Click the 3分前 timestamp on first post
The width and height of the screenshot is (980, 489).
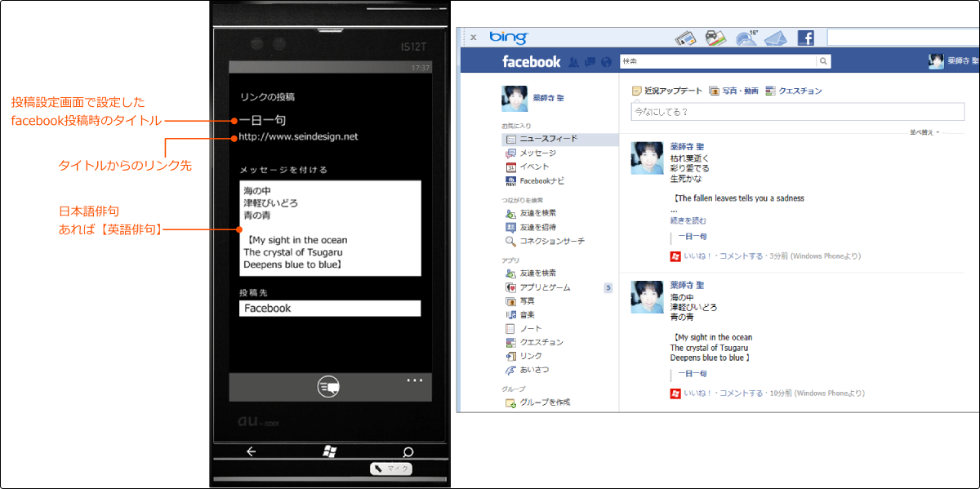coord(778,256)
